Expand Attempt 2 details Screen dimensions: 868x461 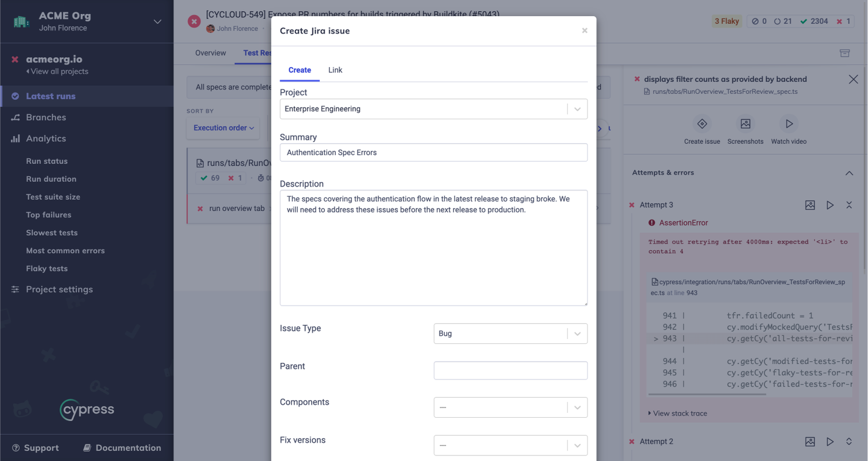click(x=849, y=442)
